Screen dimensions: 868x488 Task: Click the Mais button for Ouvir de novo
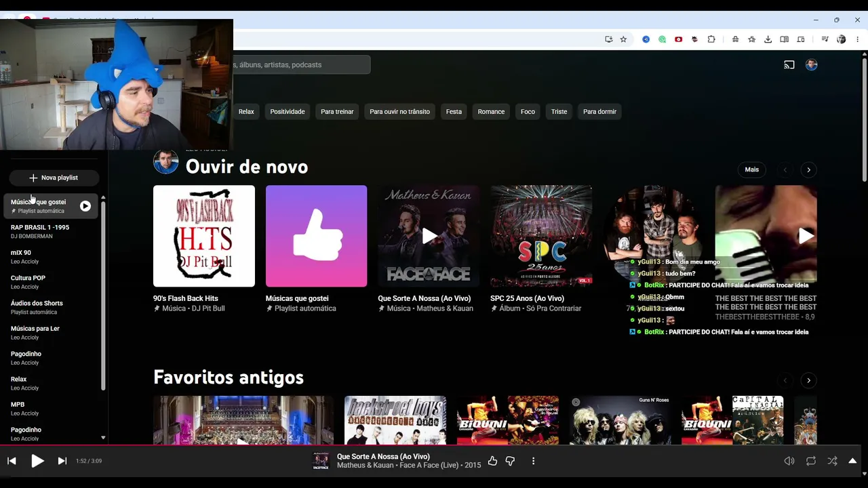pyautogui.click(x=752, y=169)
